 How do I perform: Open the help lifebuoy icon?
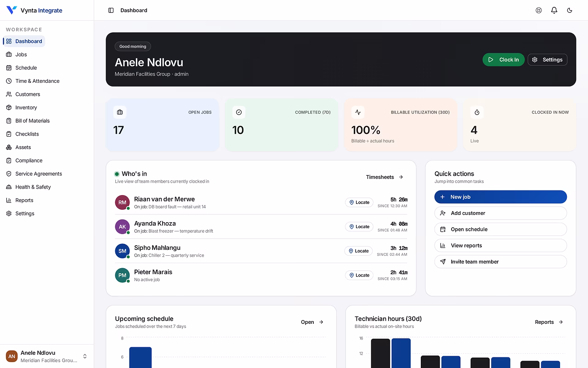pos(539,10)
